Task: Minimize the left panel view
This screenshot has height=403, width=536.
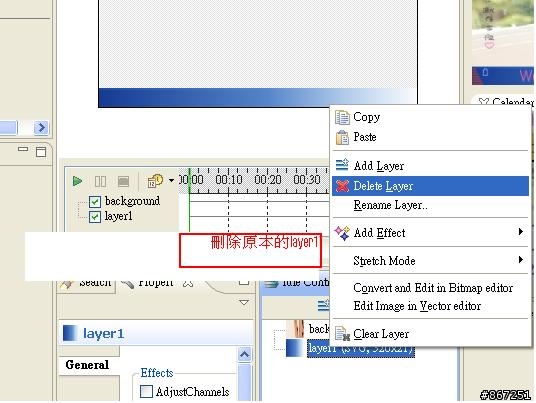Action: point(23,149)
